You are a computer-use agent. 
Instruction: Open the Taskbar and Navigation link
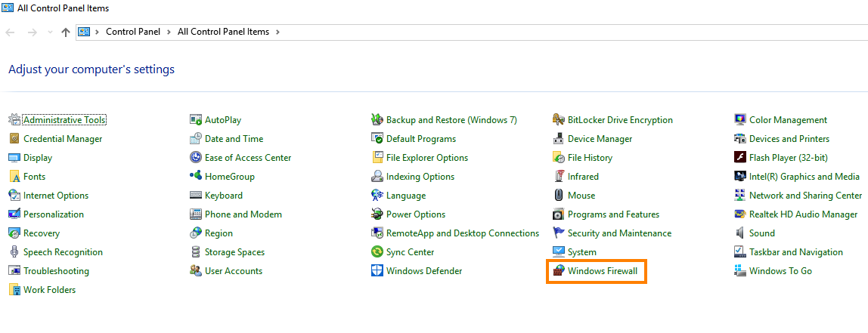tap(796, 251)
